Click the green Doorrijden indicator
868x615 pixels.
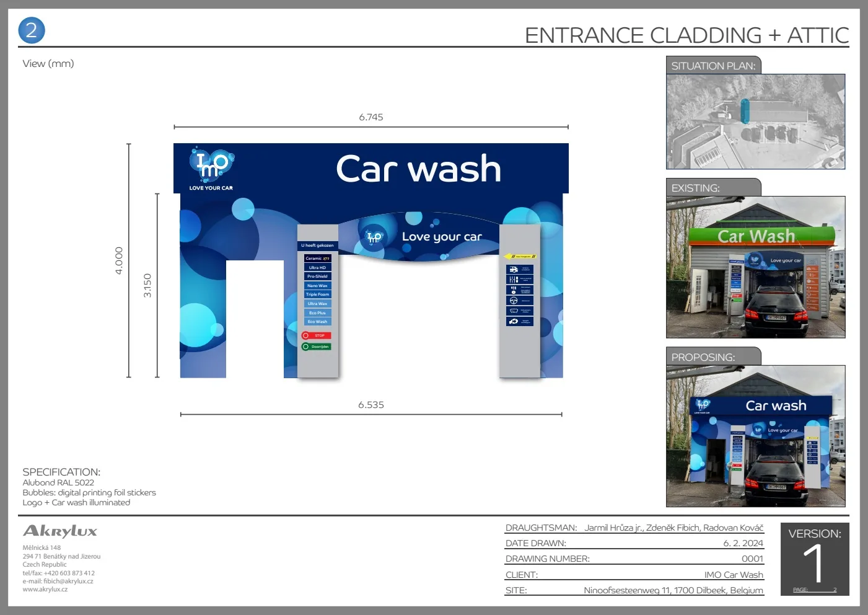click(x=317, y=347)
